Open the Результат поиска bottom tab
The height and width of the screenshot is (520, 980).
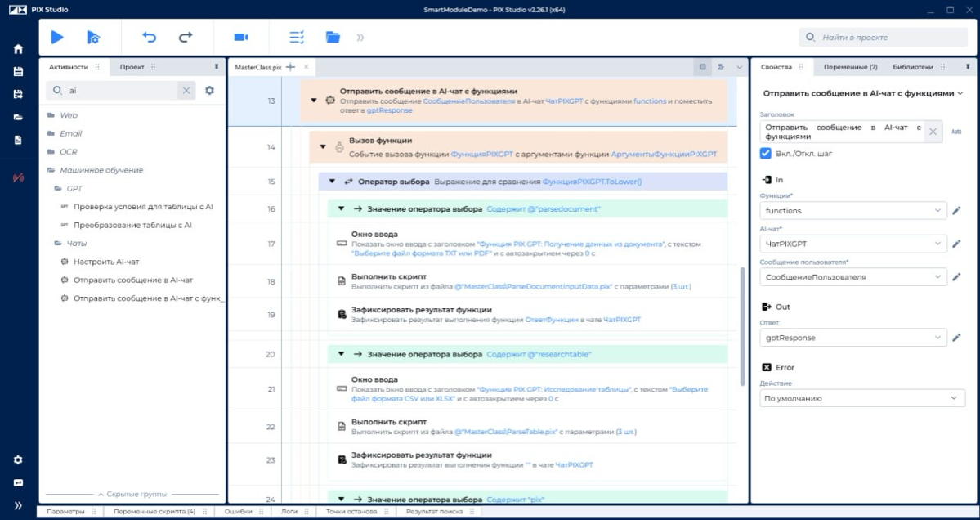tap(434, 511)
